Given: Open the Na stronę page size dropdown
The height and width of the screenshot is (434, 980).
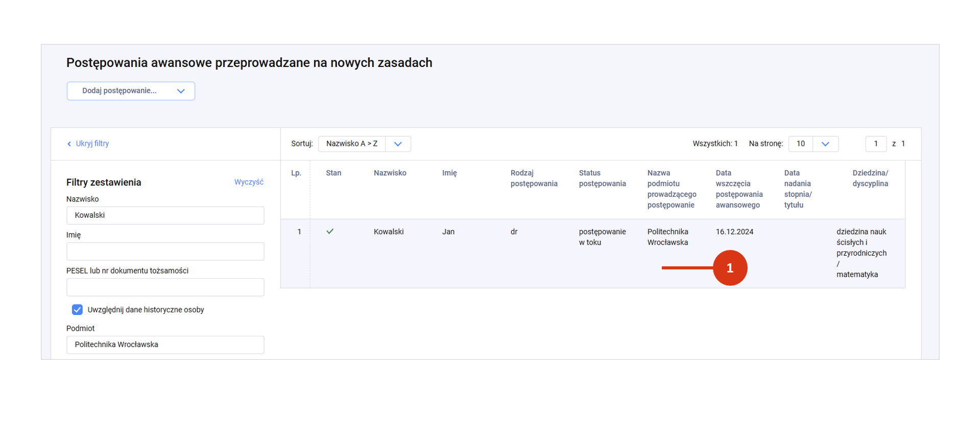Looking at the screenshot, I should [x=813, y=144].
